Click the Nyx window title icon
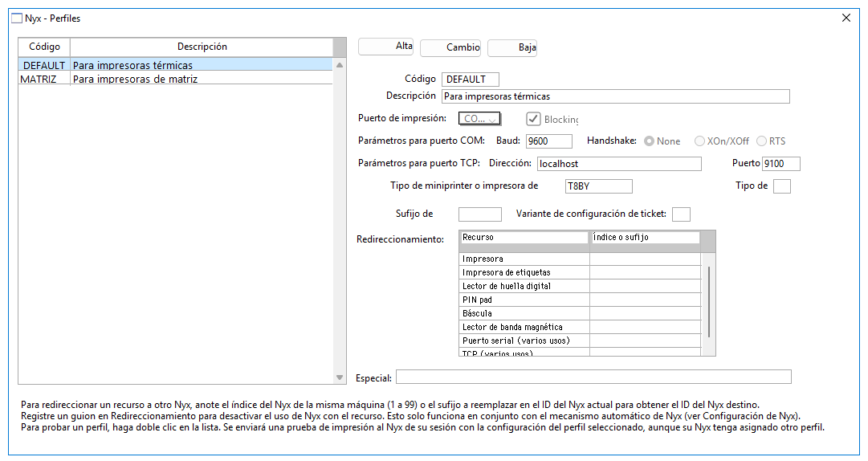The image size is (868, 461). click(x=17, y=18)
